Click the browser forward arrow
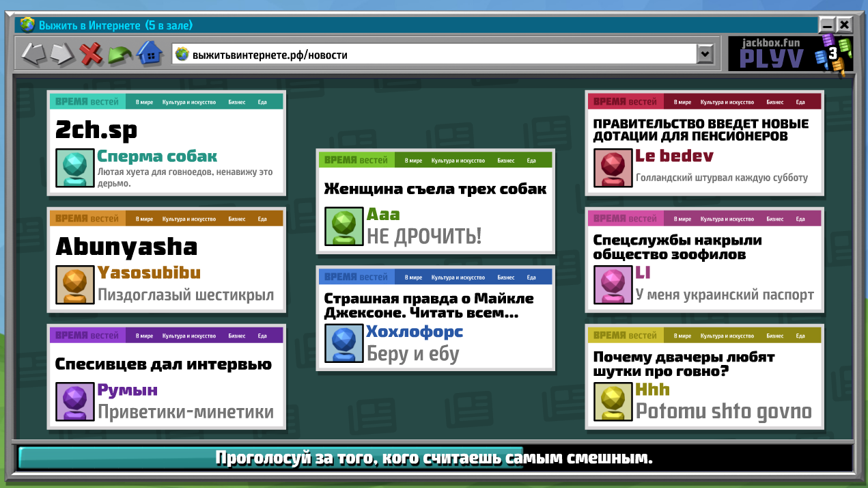868x488 pixels. [62, 53]
